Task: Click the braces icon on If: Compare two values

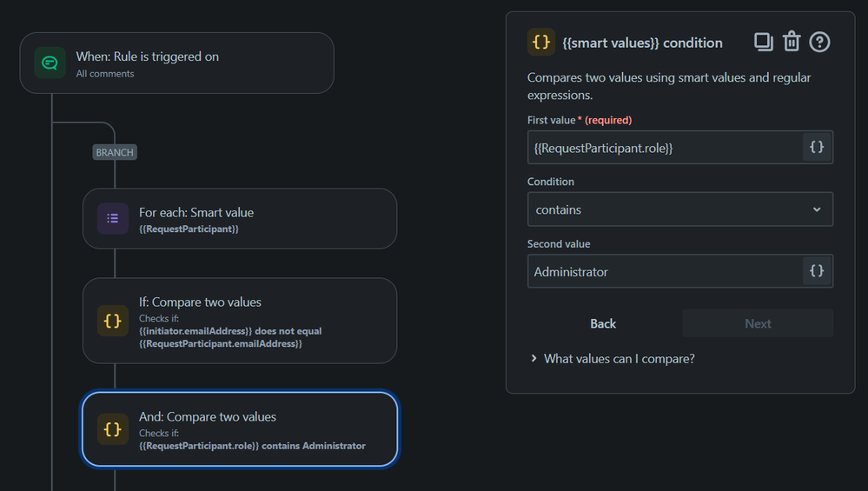Action: pyautogui.click(x=113, y=321)
